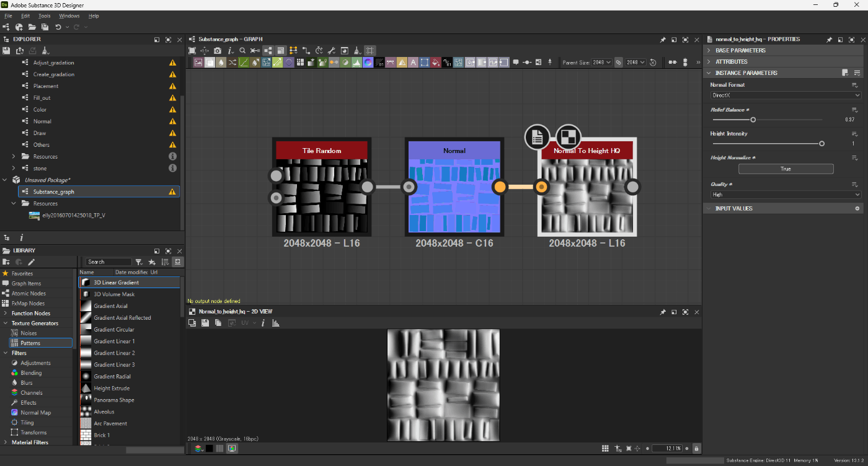Toggle the black background swatch in 2D view
The width and height of the screenshot is (868, 466).
click(210, 448)
